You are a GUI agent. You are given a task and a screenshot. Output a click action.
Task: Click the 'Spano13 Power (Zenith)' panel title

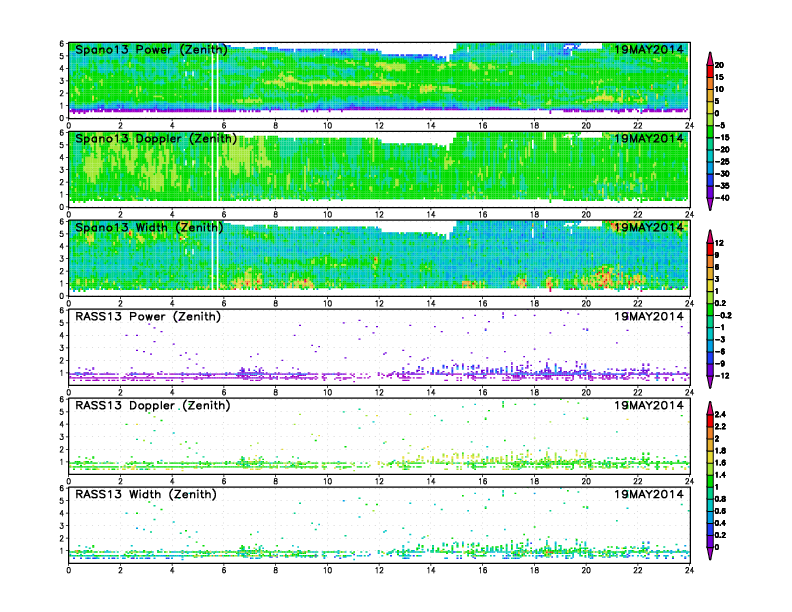[151, 49]
